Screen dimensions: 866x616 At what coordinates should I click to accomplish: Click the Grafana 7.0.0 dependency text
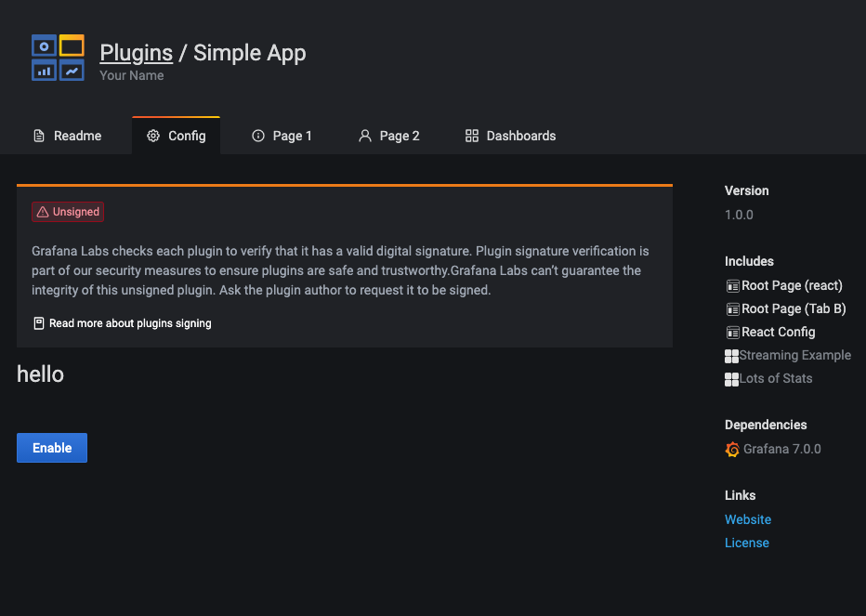tap(782, 449)
